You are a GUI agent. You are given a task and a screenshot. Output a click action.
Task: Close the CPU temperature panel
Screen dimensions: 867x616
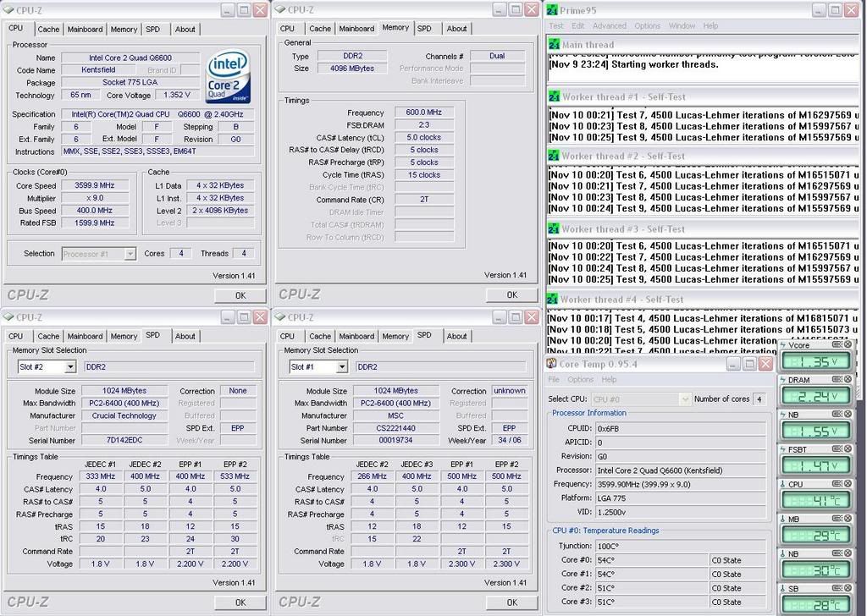point(848,483)
